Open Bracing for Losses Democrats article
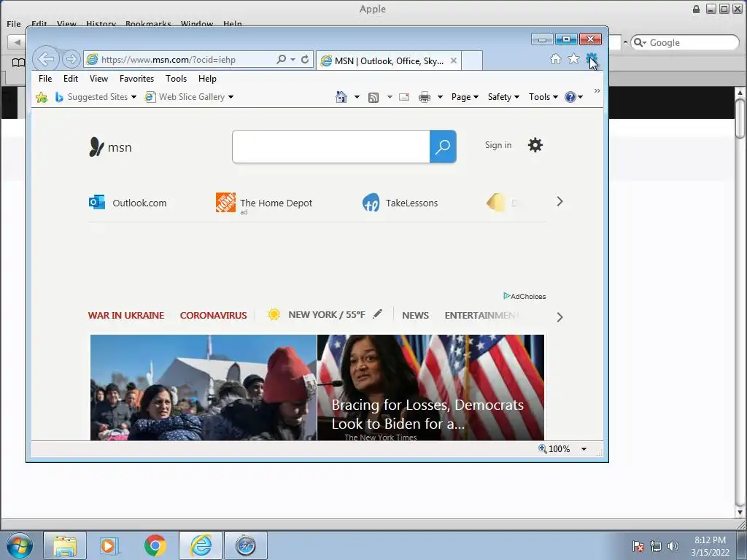Viewport: 747px width, 560px height. click(x=427, y=414)
